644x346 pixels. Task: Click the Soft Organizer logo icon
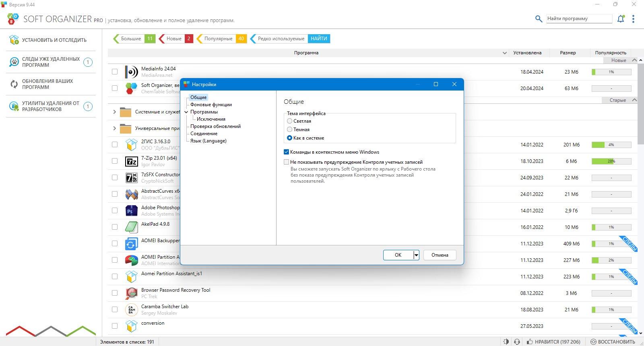(13, 19)
